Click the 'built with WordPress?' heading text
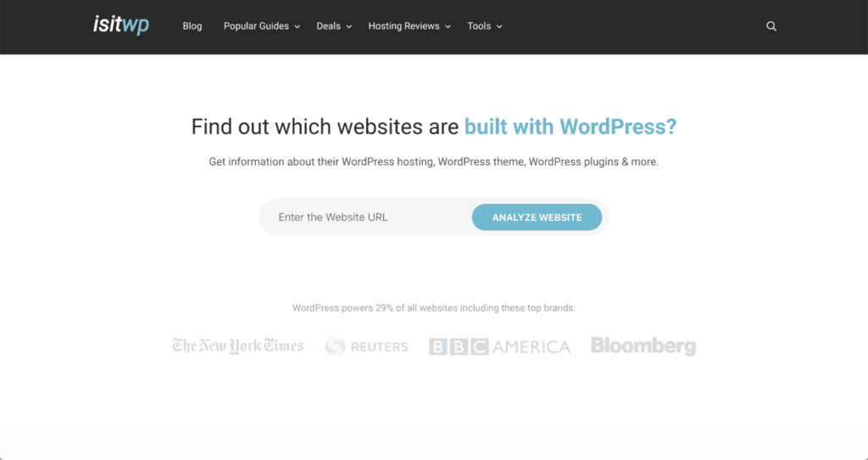 click(x=570, y=126)
